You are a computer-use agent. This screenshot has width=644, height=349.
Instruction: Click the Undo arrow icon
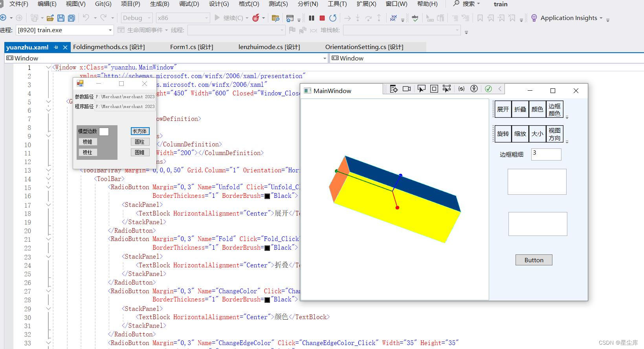point(86,18)
